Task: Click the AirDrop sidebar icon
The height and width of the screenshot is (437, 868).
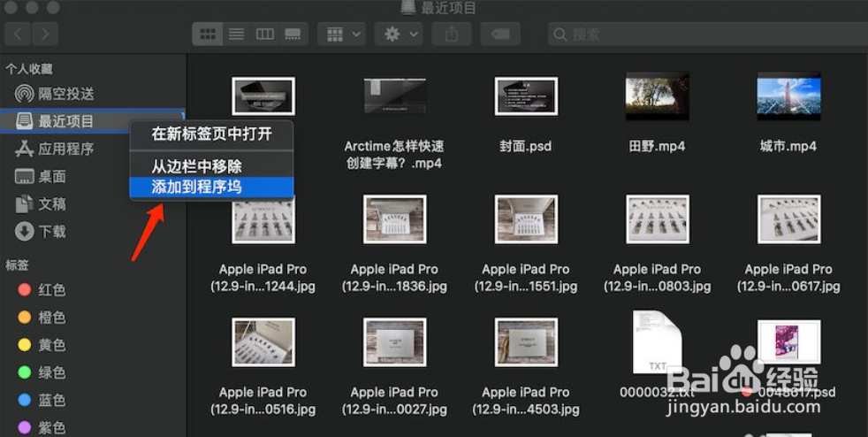Action: (25, 94)
